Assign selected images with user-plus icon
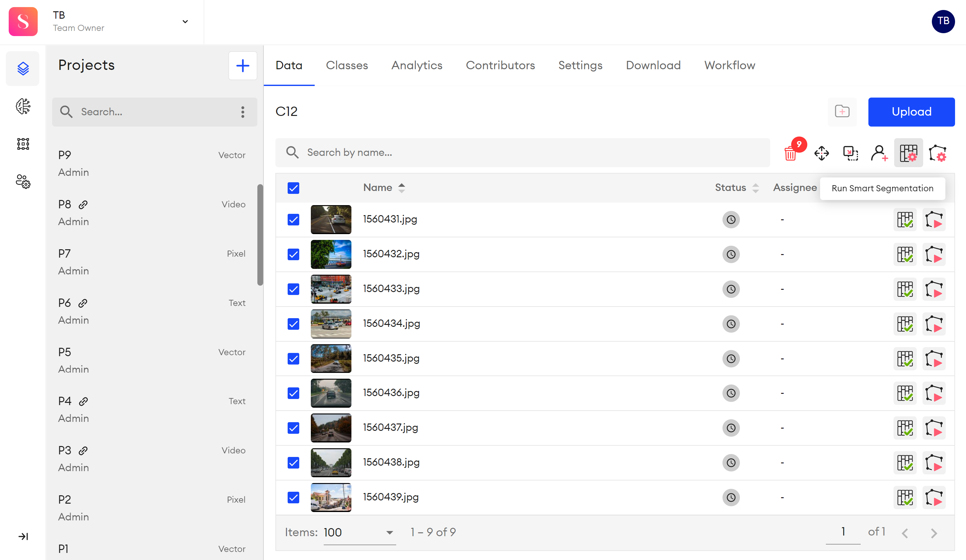 [879, 153]
